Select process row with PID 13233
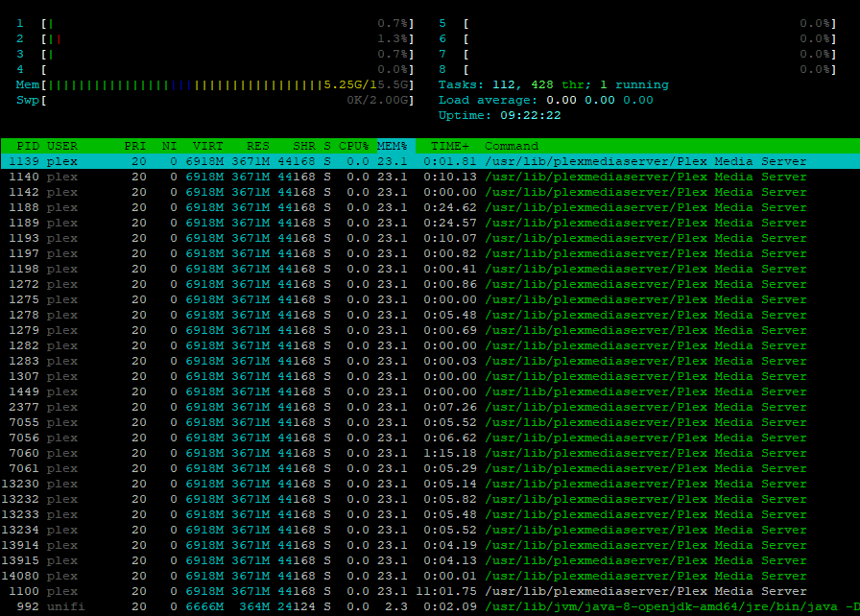The height and width of the screenshot is (616, 860). click(x=430, y=514)
